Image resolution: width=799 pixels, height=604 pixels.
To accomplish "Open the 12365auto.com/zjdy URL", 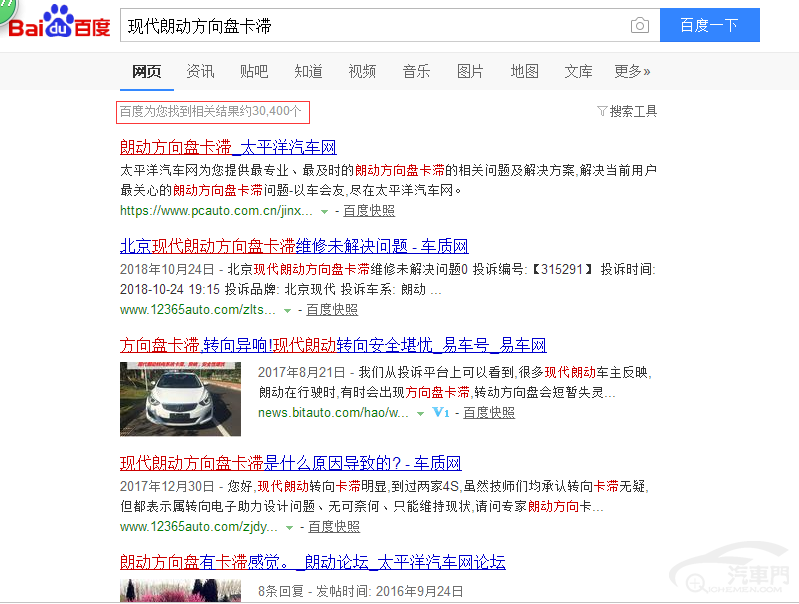I will 199,527.
